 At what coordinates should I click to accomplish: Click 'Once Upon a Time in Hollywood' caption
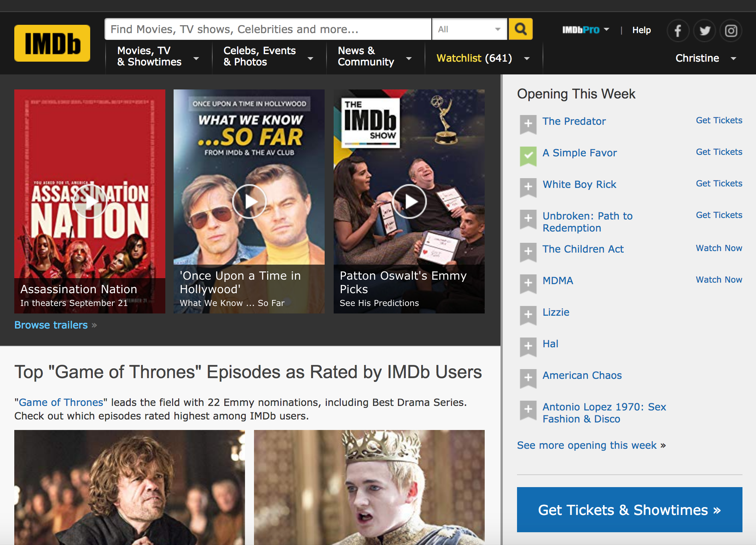click(x=240, y=282)
